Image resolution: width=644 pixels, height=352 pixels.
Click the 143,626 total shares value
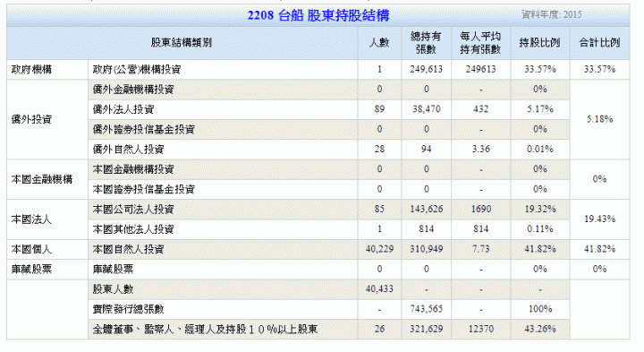pos(427,210)
